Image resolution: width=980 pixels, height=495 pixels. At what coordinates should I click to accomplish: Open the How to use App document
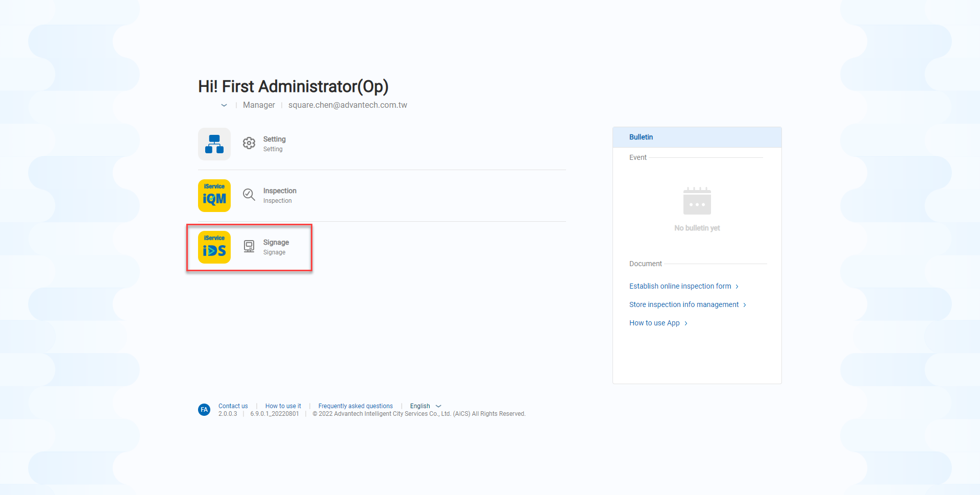click(658, 323)
